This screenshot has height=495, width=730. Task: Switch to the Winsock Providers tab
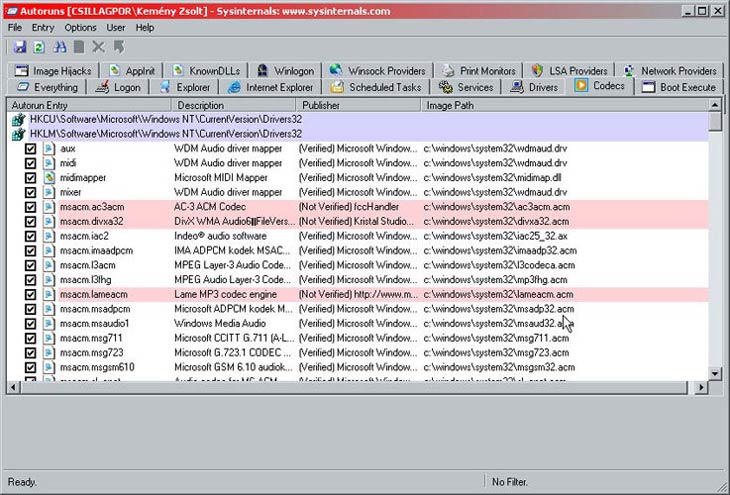pos(378,71)
